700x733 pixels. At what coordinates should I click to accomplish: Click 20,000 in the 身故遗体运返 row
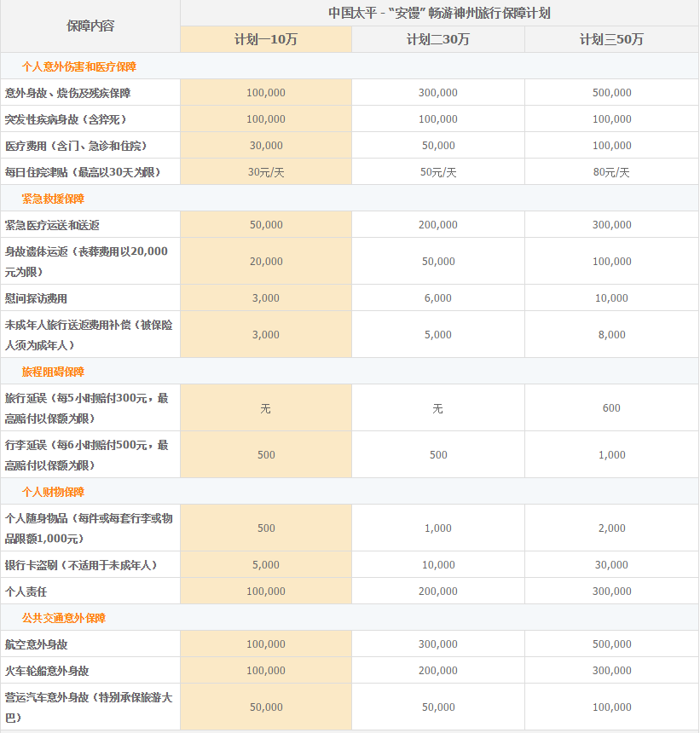coord(266,262)
